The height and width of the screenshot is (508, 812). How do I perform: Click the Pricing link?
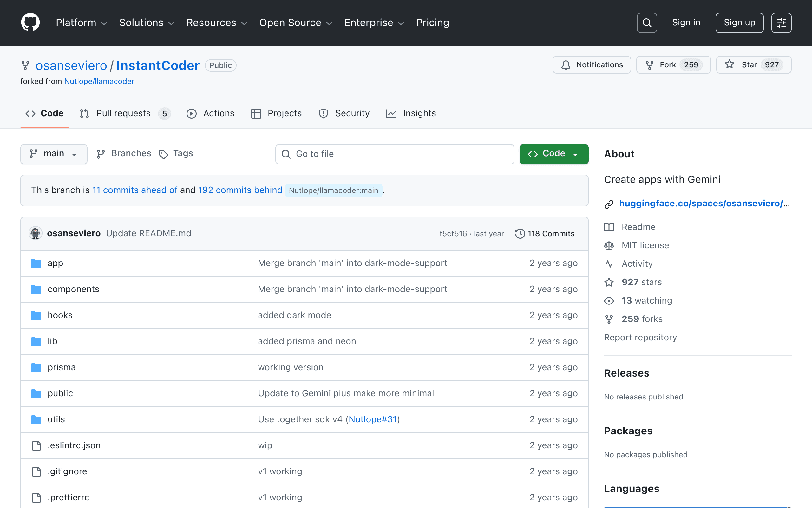point(433,23)
